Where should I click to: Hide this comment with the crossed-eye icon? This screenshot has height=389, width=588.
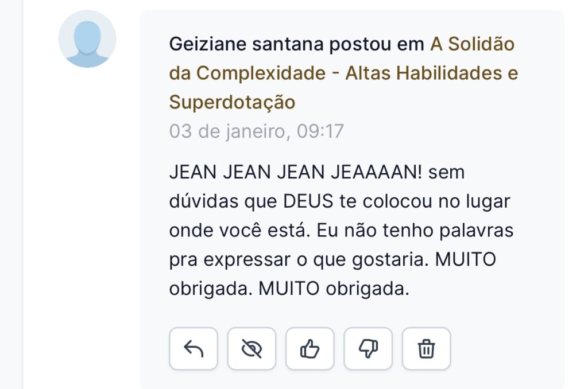252,349
